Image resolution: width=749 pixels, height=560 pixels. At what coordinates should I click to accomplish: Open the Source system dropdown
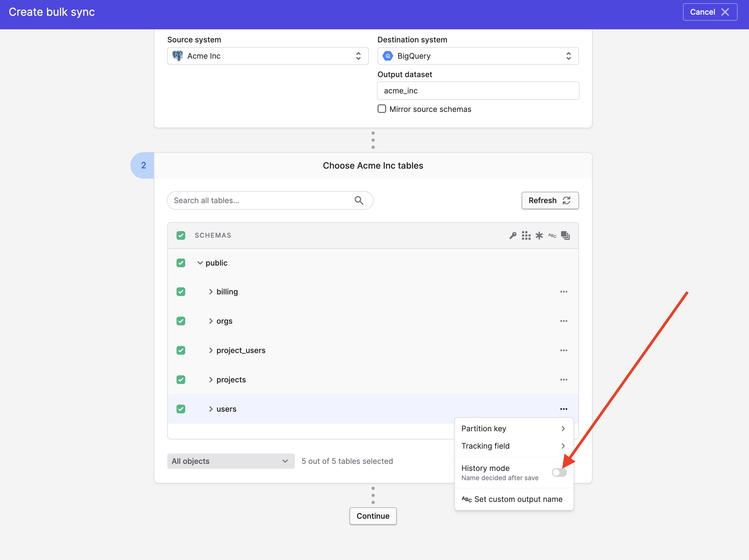[x=268, y=56]
